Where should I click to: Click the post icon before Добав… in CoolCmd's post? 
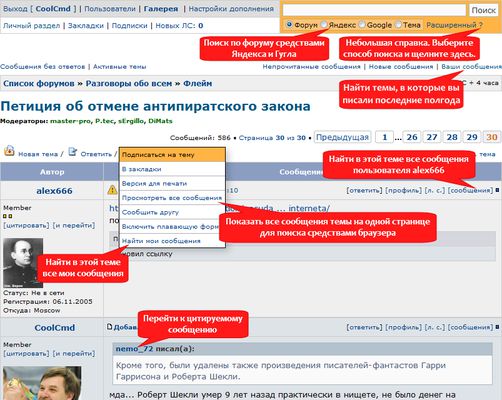tap(109, 327)
